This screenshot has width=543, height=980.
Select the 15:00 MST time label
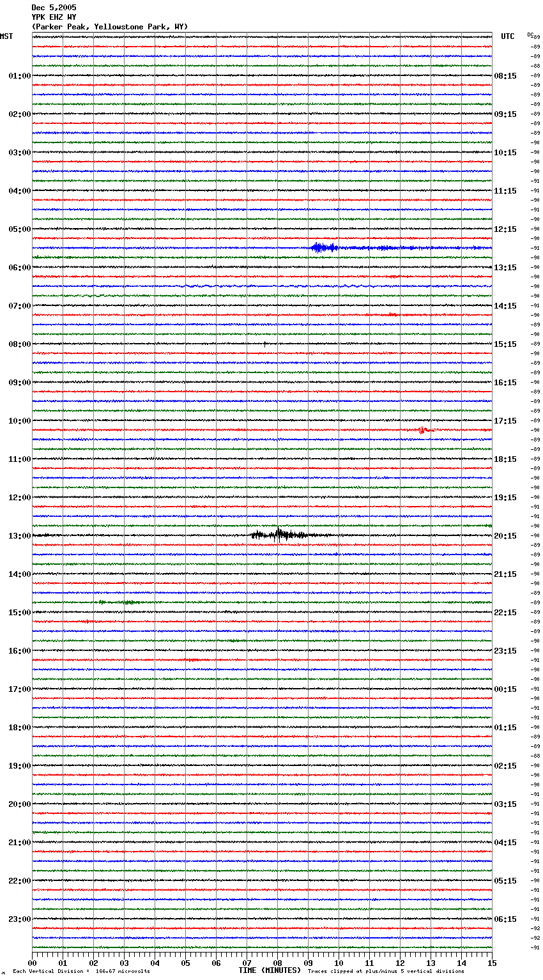coord(20,613)
